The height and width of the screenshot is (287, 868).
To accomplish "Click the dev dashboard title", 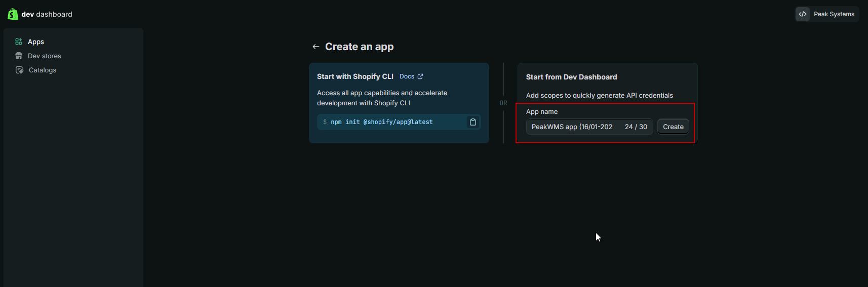I will click(47, 14).
